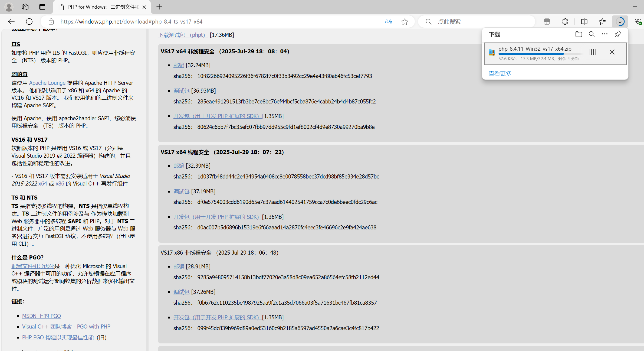Click the 阿帕奇 sidebar heading

pos(19,74)
